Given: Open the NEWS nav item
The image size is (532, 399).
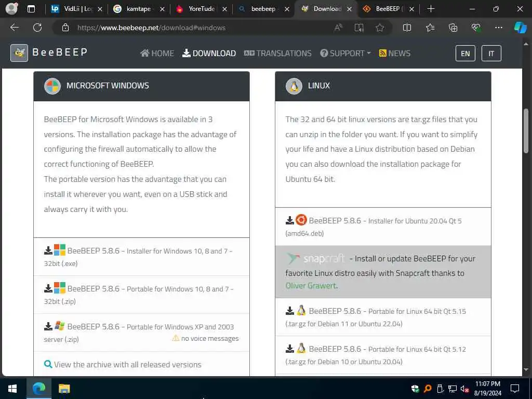Looking at the screenshot, I should 395,54.
